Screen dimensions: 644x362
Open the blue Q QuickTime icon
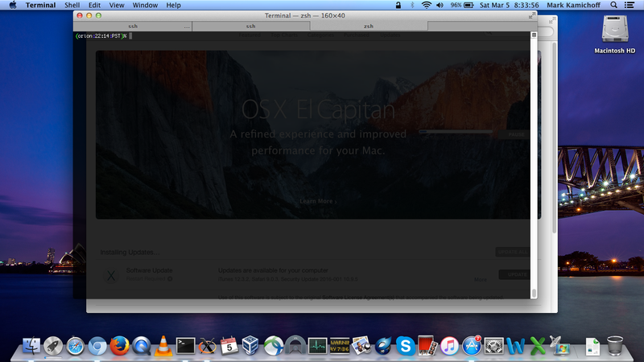click(x=142, y=346)
